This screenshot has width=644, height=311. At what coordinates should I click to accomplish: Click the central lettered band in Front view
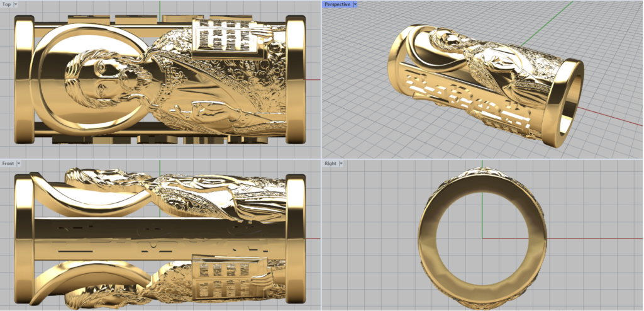(x=157, y=239)
